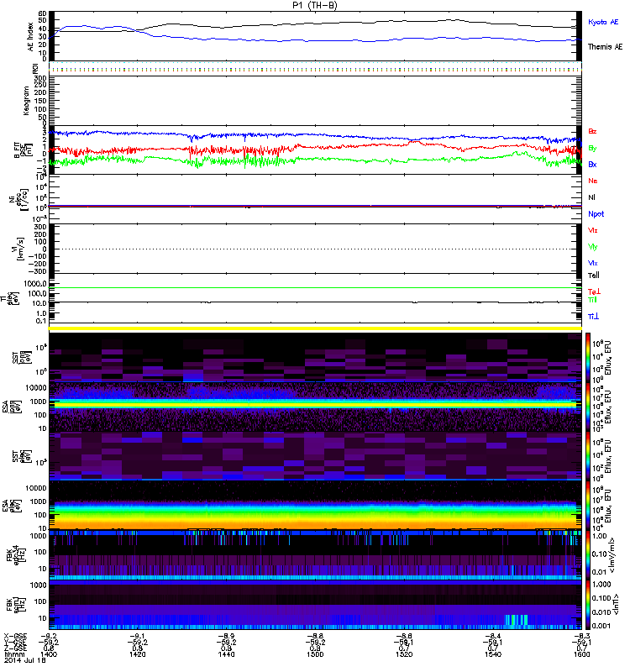Screen dimensions: 630x672
Task: Click the red Bz legend label
Action: [x=592, y=131]
